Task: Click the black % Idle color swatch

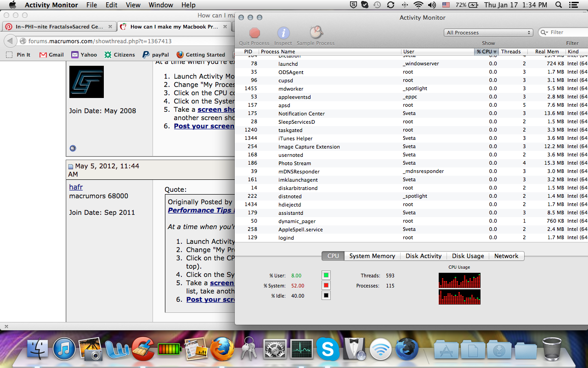Action: 326,296
